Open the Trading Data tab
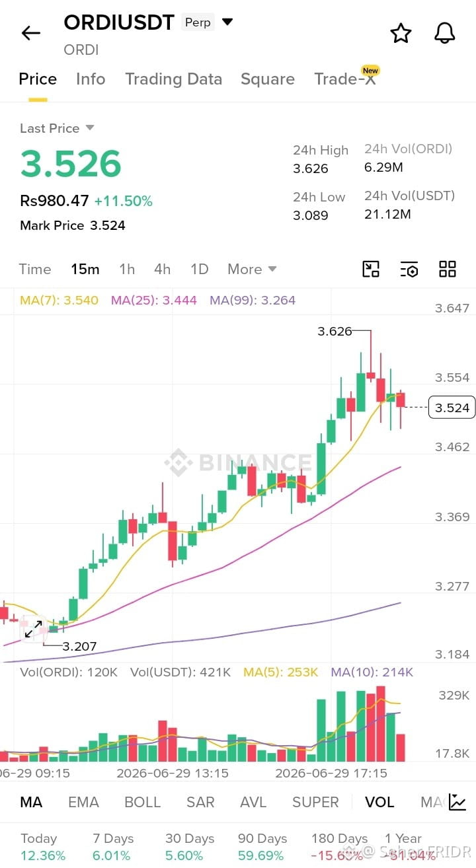The image size is (476, 868). tap(173, 79)
